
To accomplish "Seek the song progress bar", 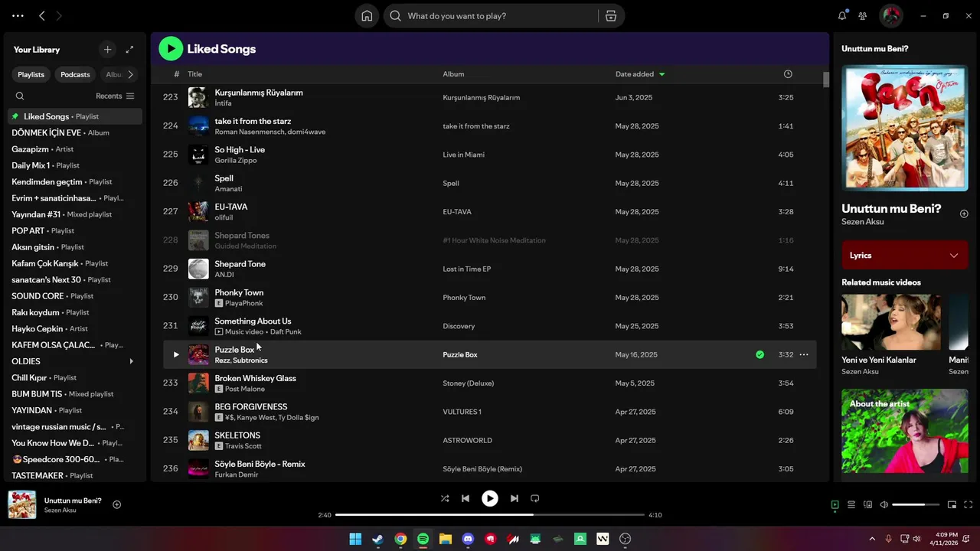I will coord(490,515).
